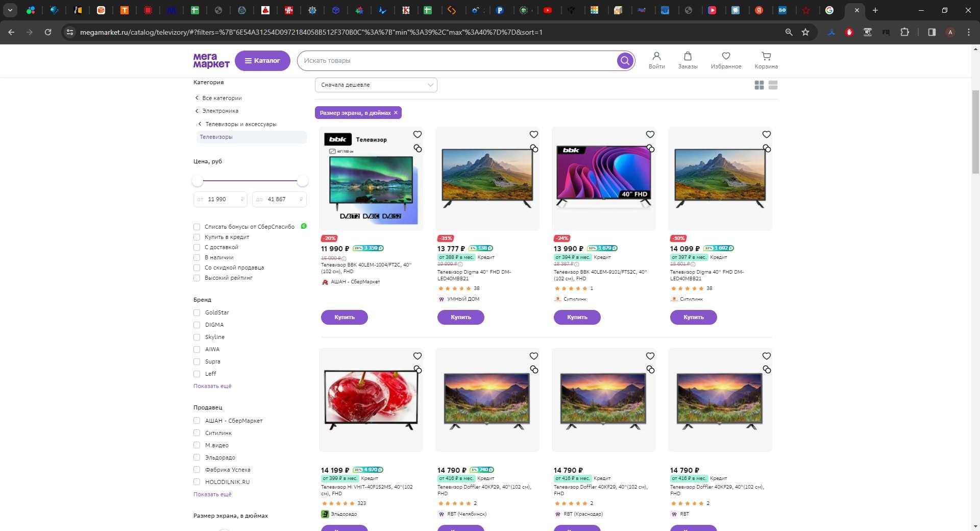Viewport: 980px width, 531px height.
Task: Bookmark this page with the star icon
Action: [805, 32]
